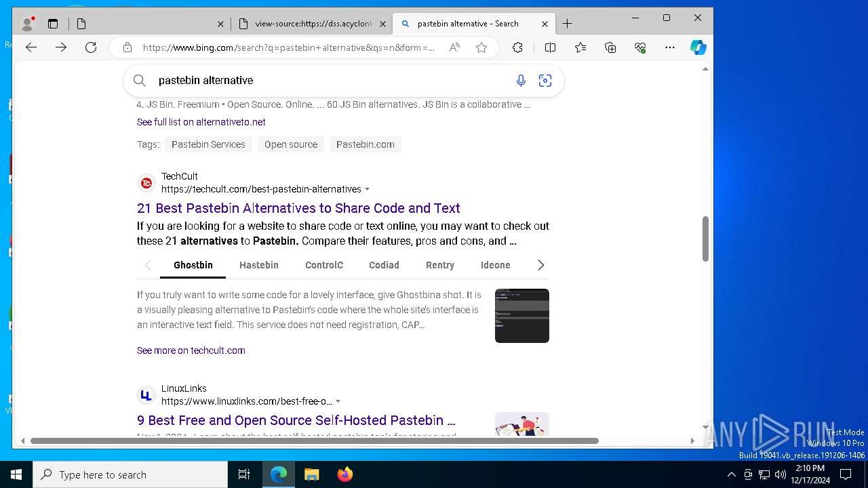This screenshot has height=488, width=868.
Task: Open the LinuxLinks result thumbnail
Action: point(522,424)
